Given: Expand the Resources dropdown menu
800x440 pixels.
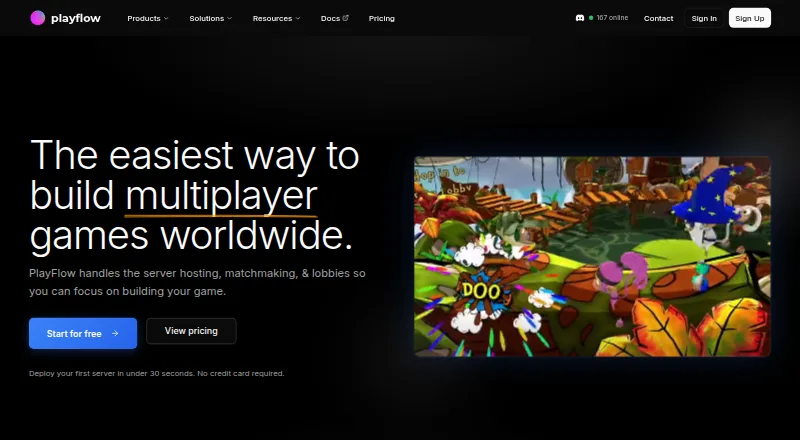Looking at the screenshot, I should pyautogui.click(x=277, y=18).
